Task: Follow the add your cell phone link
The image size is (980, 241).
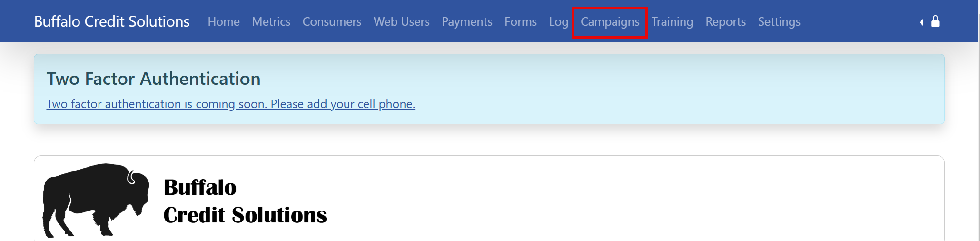Action: (230, 104)
